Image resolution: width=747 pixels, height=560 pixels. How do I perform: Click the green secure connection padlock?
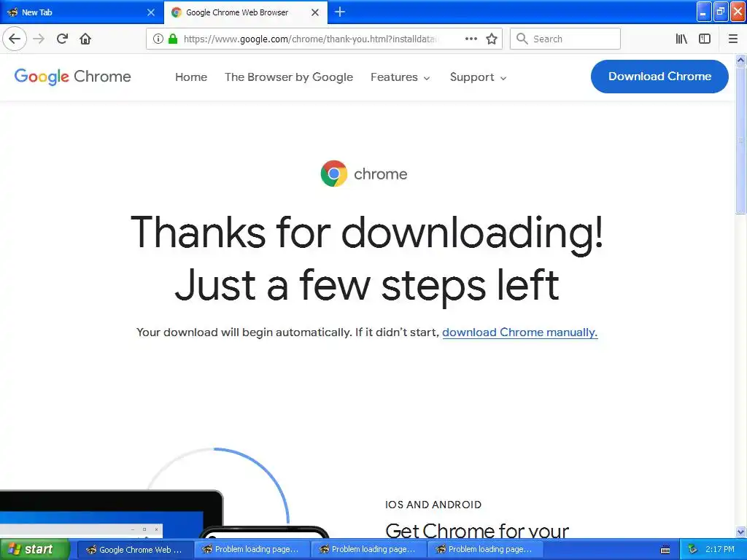(x=173, y=39)
